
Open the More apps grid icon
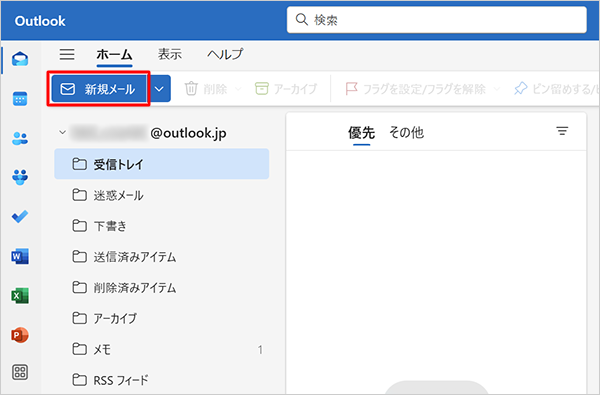click(x=20, y=372)
